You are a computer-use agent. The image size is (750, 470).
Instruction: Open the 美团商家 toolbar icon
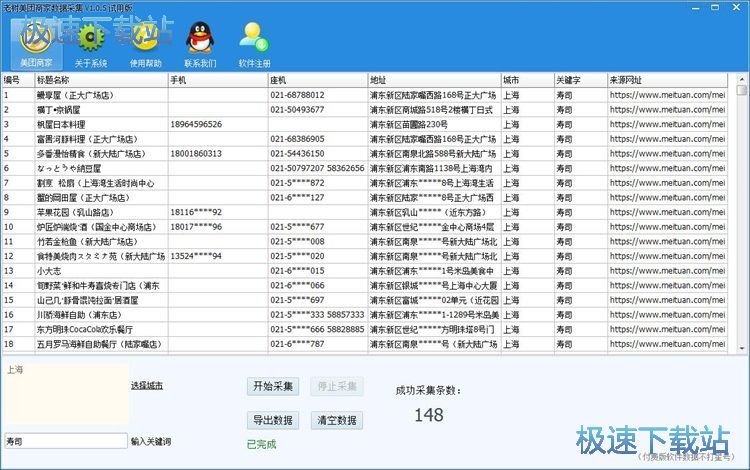click(x=36, y=45)
